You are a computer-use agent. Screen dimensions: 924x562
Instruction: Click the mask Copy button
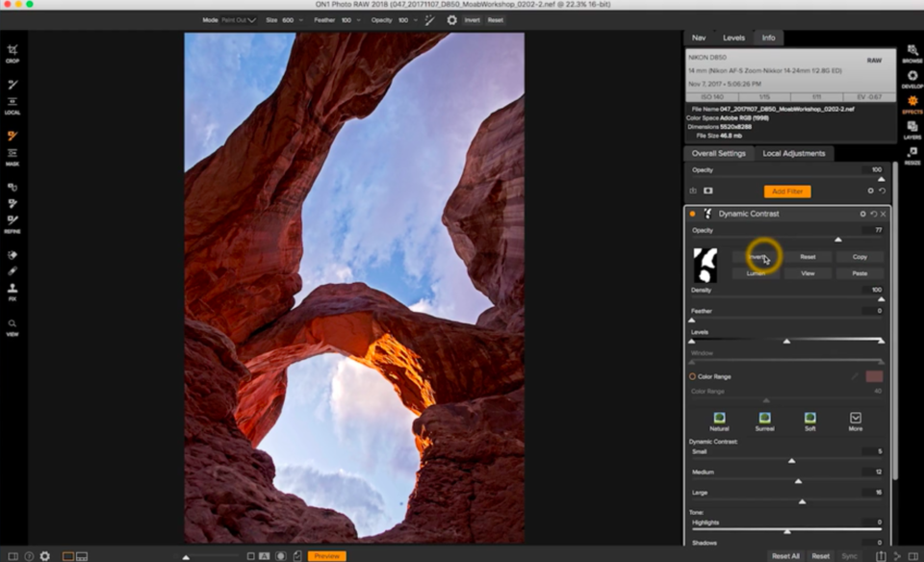click(x=860, y=257)
